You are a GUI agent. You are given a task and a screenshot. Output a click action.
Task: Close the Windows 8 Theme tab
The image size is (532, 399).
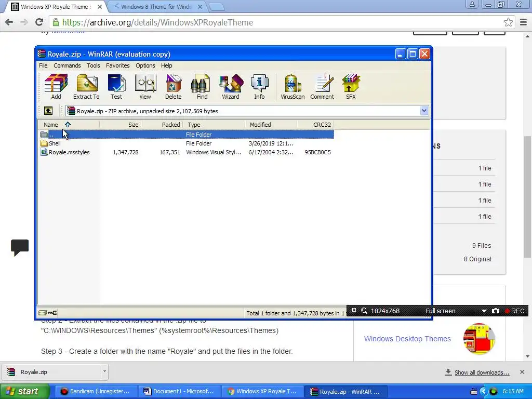click(200, 7)
